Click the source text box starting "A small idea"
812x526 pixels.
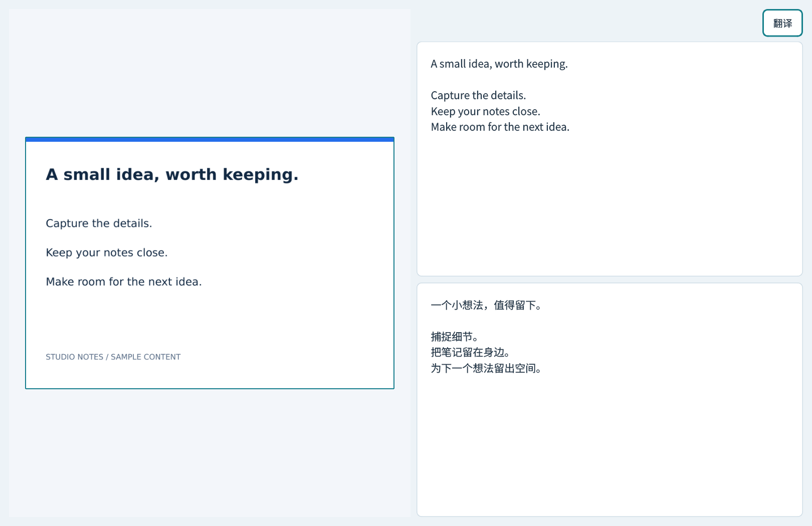point(610,159)
